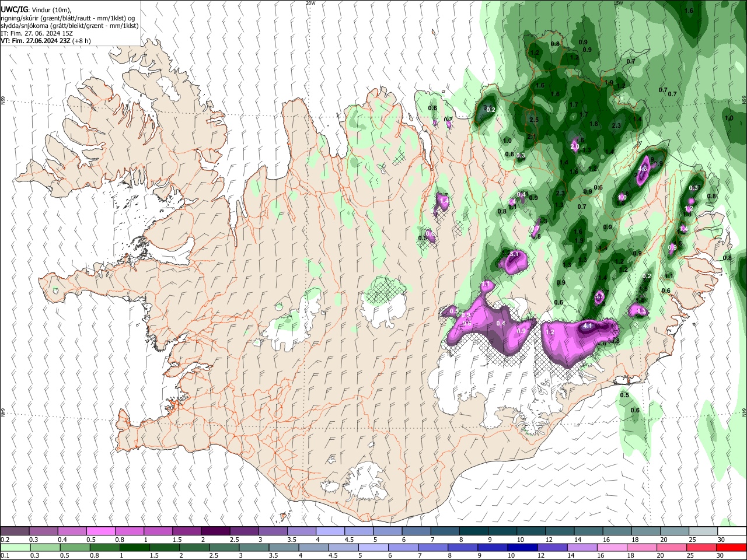Click rain legend swatch between 14 and 16
Image resolution: width=747 pixels, height=560 pixels.
[581, 547]
